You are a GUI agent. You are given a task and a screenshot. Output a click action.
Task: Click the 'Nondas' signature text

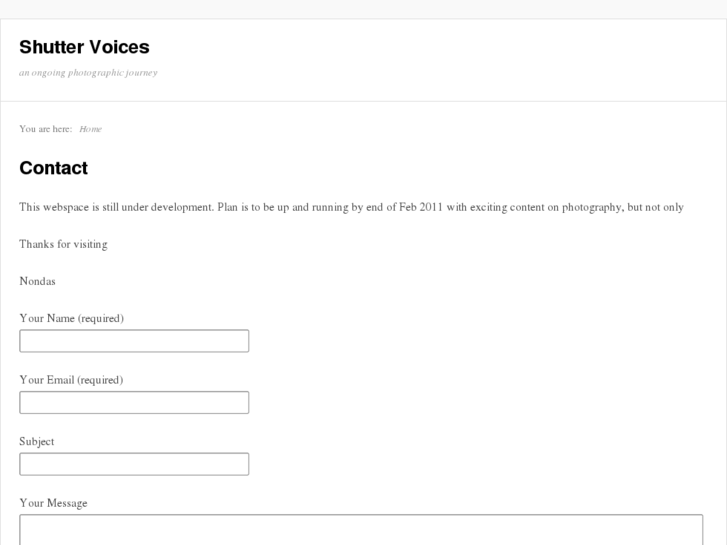coord(37,281)
